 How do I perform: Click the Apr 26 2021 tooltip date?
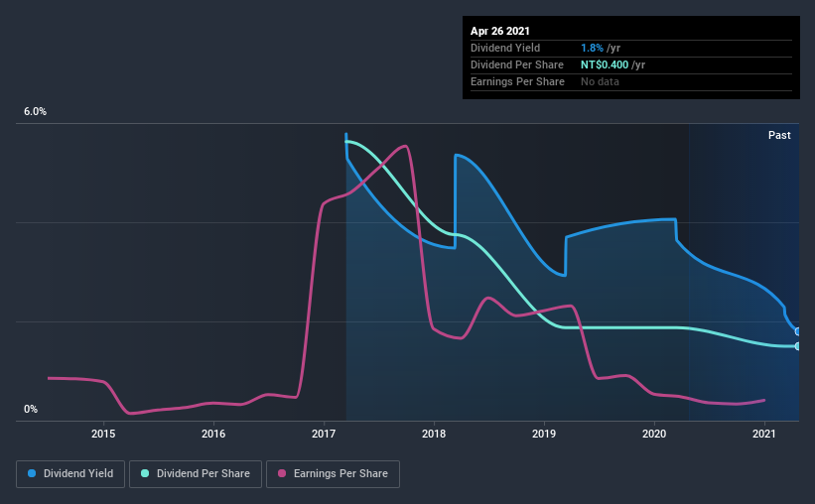tap(500, 31)
